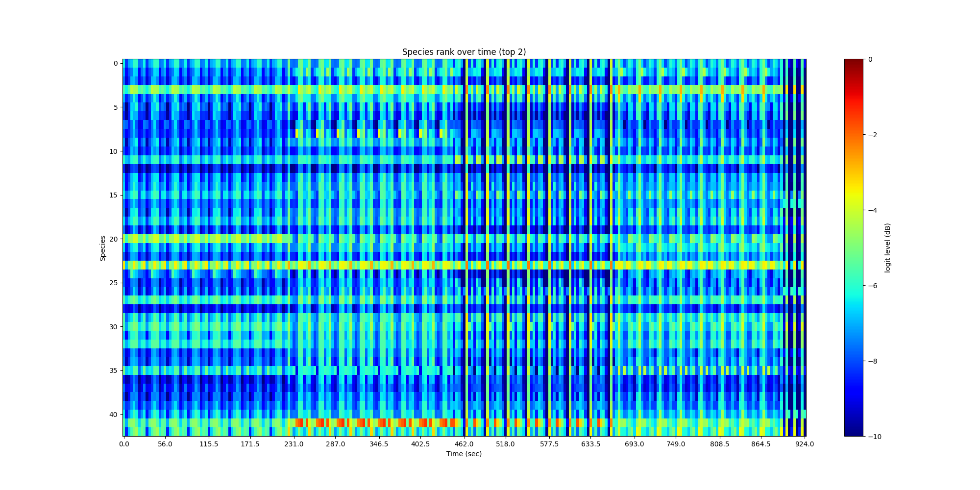Click the dark blue bottom of the colorbar
This screenshot has height=490, width=980.
854,434
